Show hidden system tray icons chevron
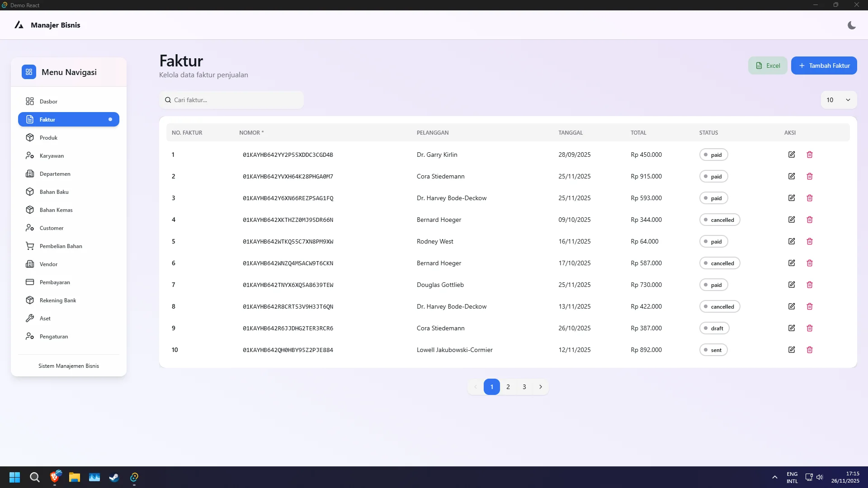The height and width of the screenshot is (488, 868). (x=774, y=477)
